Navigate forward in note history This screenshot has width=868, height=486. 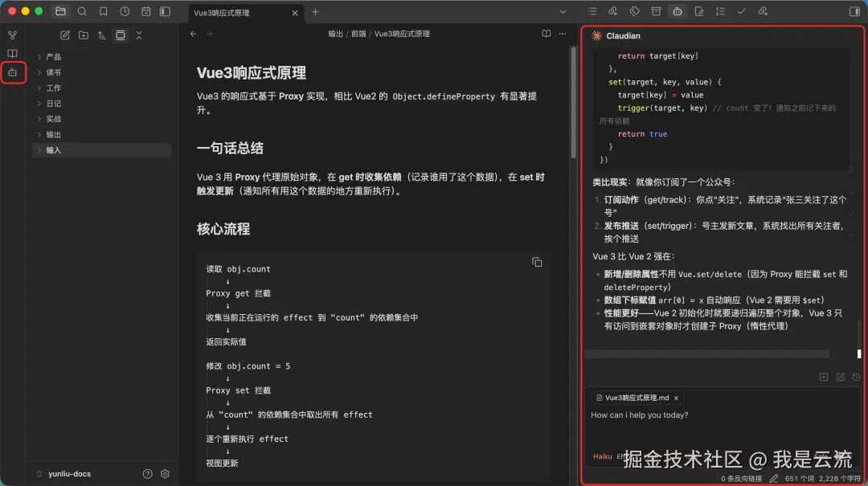tap(209, 34)
